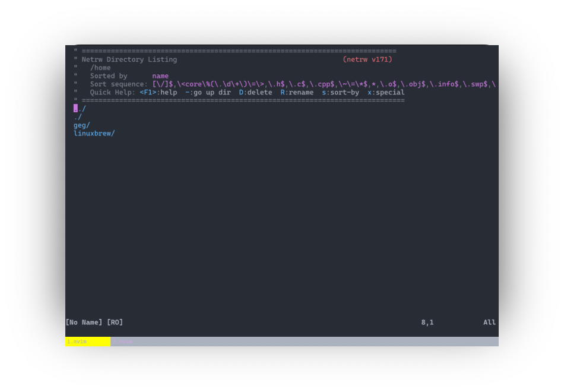Viewport: 564px width, 392px height.
Task: Click the /home path in the banner
Action: [x=101, y=67]
